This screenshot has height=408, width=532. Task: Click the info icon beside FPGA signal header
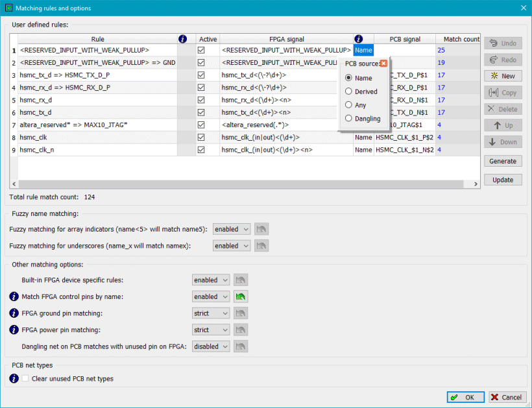[x=359, y=38]
